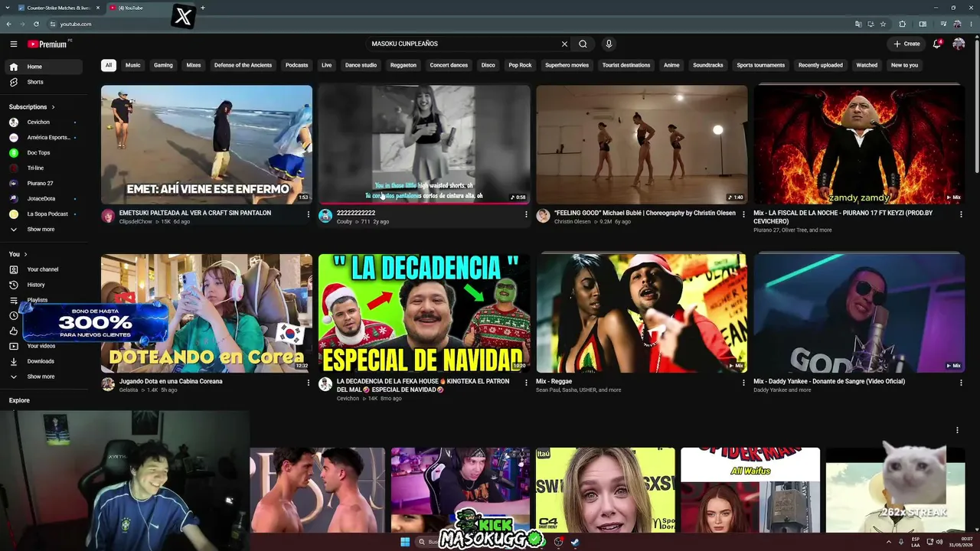Show more subscriptions
Image resolution: width=980 pixels, height=551 pixels.
click(41, 230)
